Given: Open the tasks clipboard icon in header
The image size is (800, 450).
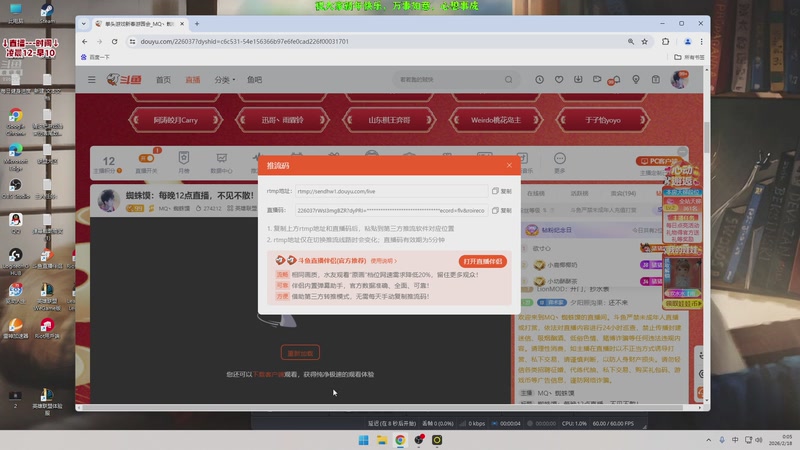Looking at the screenshot, I should pos(656,80).
